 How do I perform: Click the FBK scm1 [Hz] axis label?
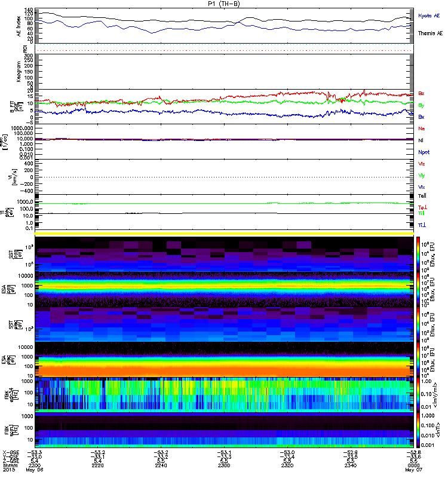(x=11, y=430)
